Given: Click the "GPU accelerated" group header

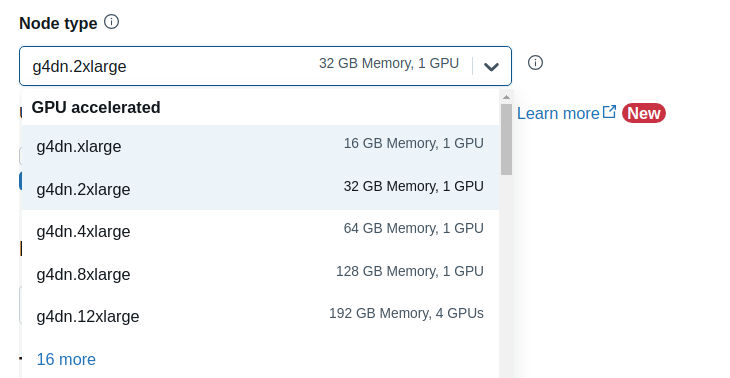Looking at the screenshot, I should (x=96, y=108).
